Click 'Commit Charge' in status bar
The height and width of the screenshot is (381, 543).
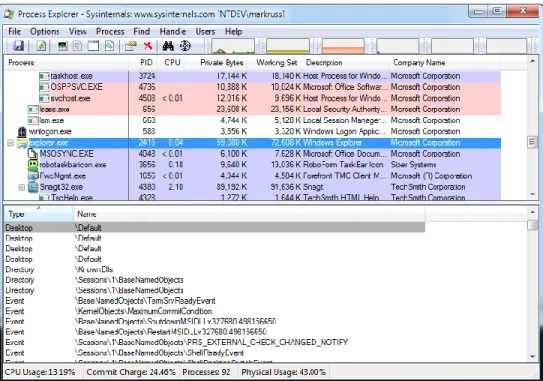point(131,372)
